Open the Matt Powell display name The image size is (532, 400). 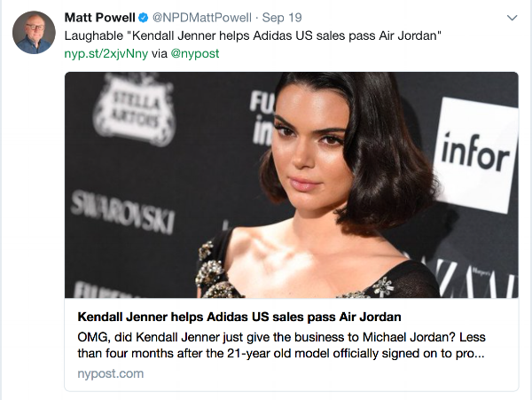(99, 18)
